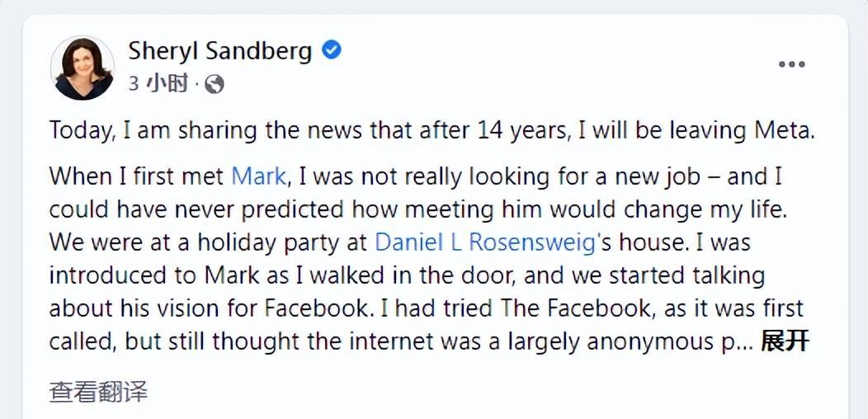Follow the blue Mark profile link
868x419 pixels.
click(258, 176)
